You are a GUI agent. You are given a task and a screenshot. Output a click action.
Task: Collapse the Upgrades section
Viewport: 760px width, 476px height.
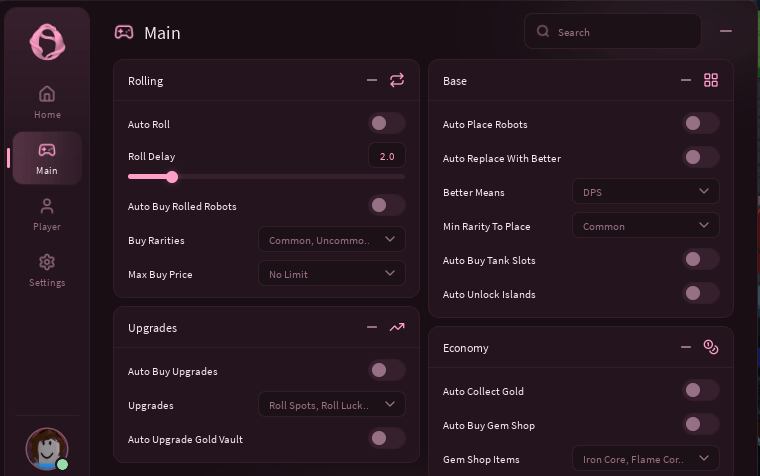[372, 328]
